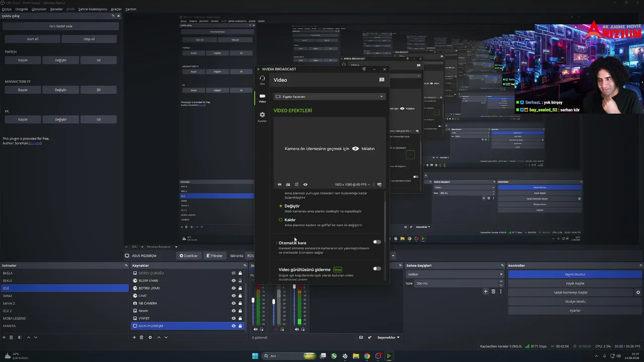The height and width of the screenshot is (362, 644).
Task: Open the Sahne Koleksiyonu menu
Action: click(x=93, y=9)
